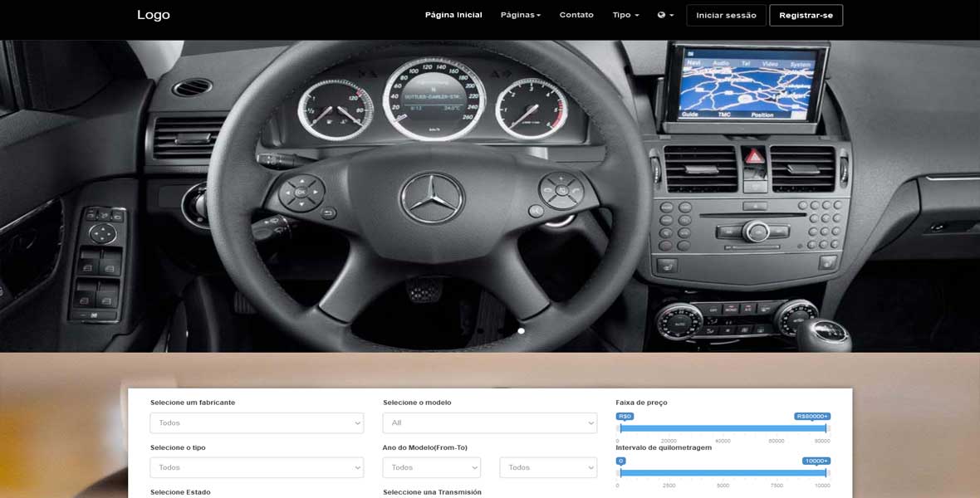The image size is (980, 498).
Task: Open the Selecione o modelo dropdown
Action: point(490,423)
